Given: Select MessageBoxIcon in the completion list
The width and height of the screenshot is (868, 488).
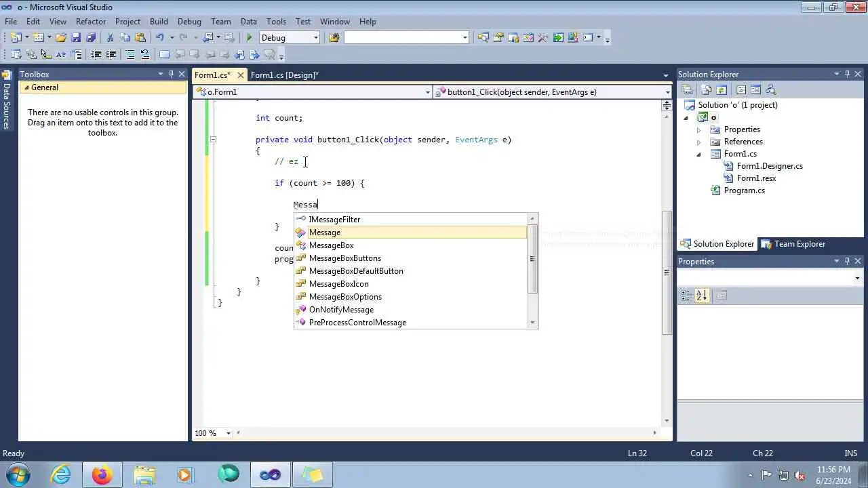Looking at the screenshot, I should [x=410, y=284].
